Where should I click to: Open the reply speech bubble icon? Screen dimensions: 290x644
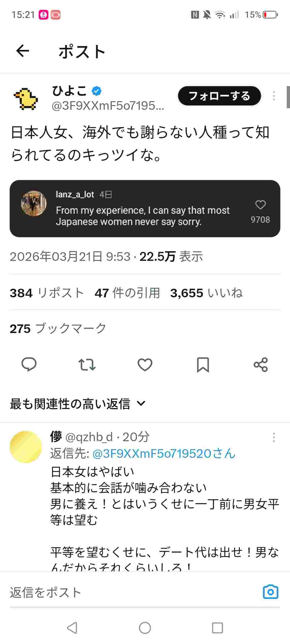point(29,364)
